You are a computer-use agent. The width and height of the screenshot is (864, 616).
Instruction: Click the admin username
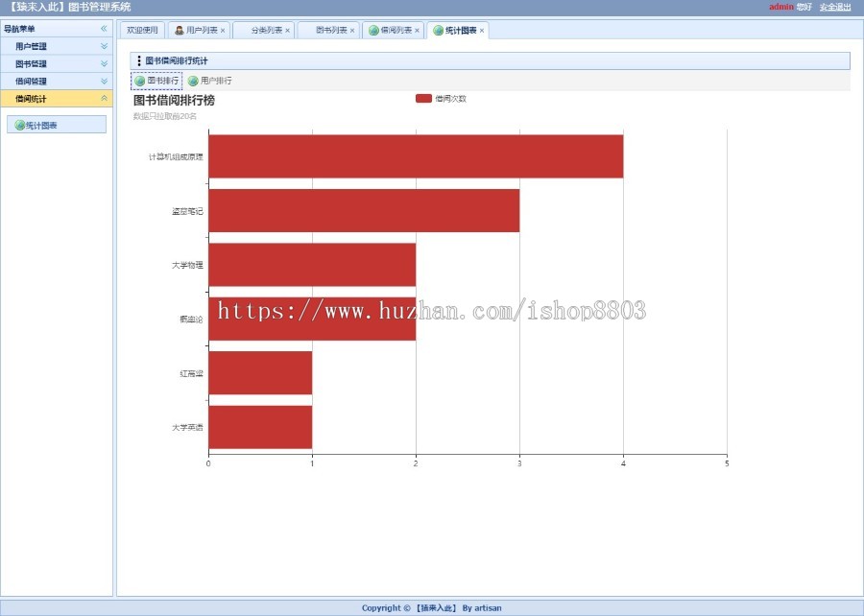[x=780, y=7]
